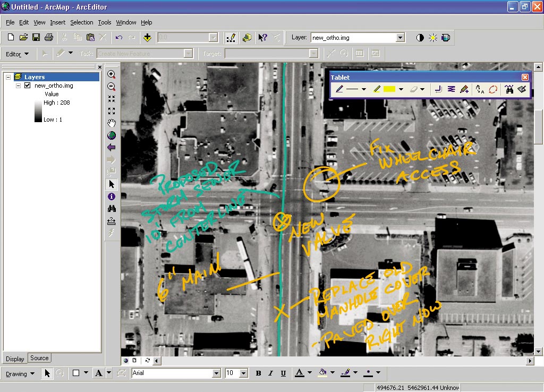Open the Editor dropdown menu
The image size is (544, 392).
tap(17, 54)
